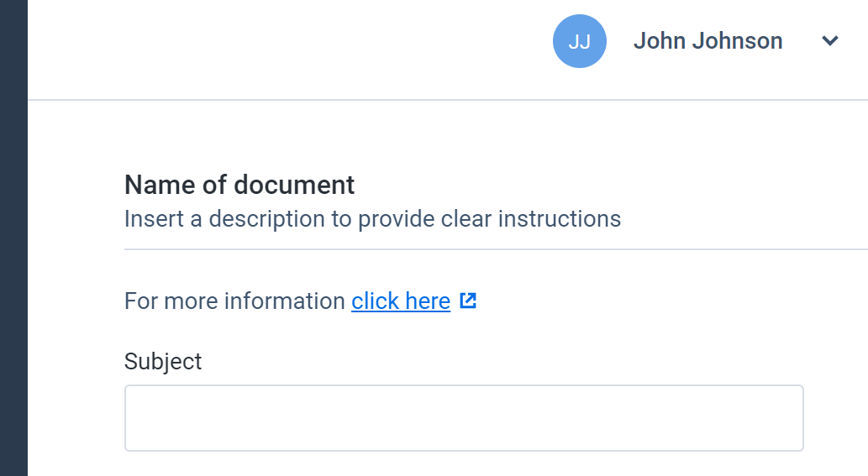This screenshot has width=868, height=476.
Task: Open the John Johnson account menu
Action: point(708,41)
